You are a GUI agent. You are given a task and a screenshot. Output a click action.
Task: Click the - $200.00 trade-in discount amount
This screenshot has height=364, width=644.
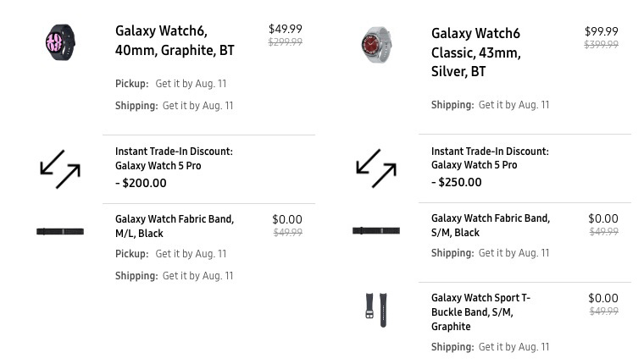(141, 183)
